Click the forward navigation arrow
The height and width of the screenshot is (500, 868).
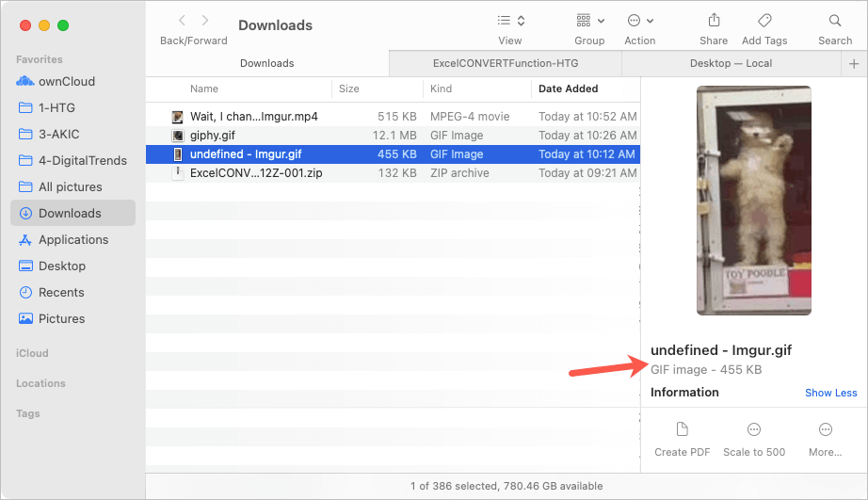coord(205,20)
